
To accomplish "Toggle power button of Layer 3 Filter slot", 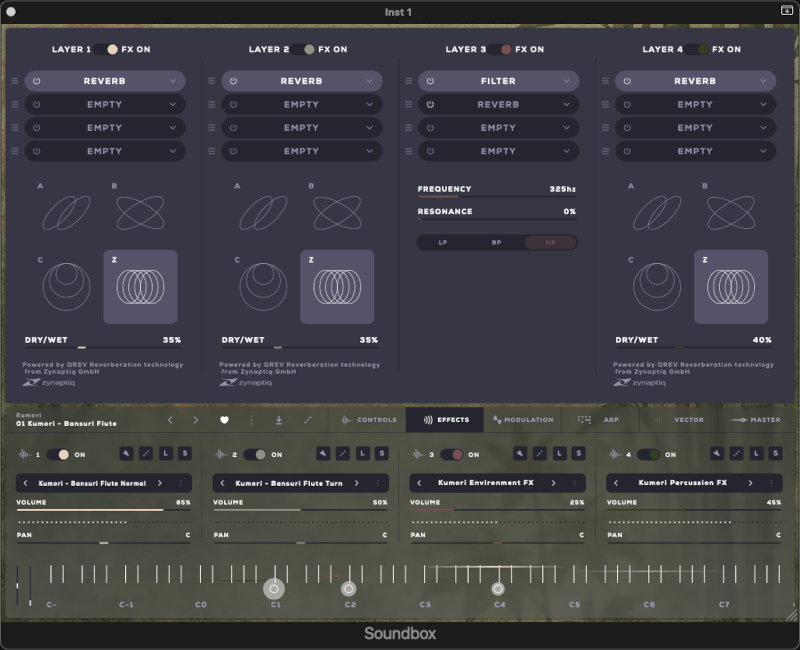I will pos(430,81).
